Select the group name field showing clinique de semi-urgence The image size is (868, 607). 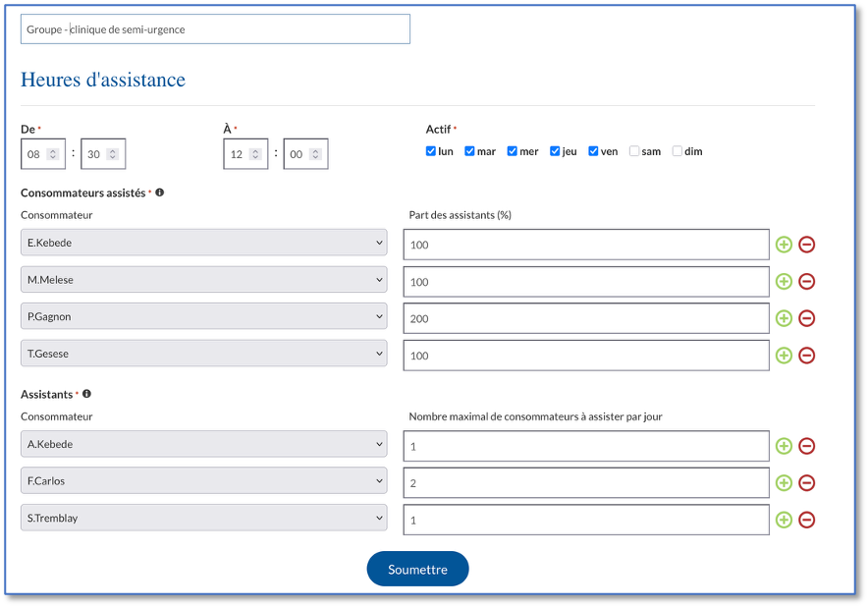click(214, 28)
